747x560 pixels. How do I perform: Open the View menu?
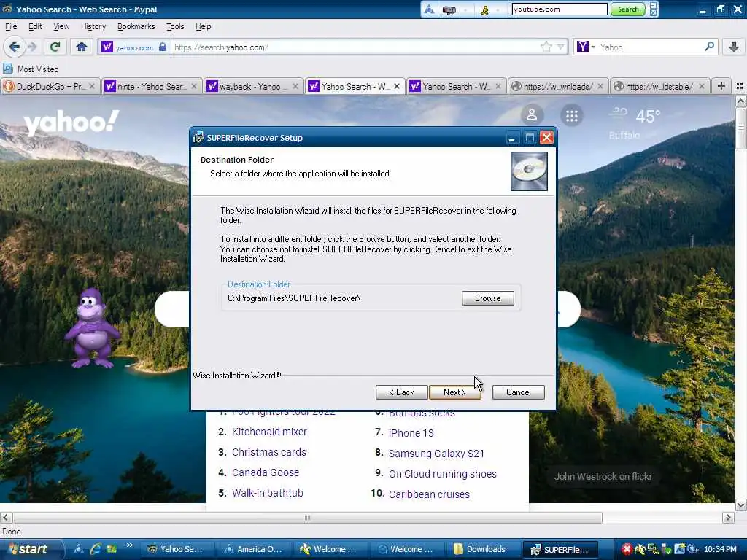click(x=61, y=26)
